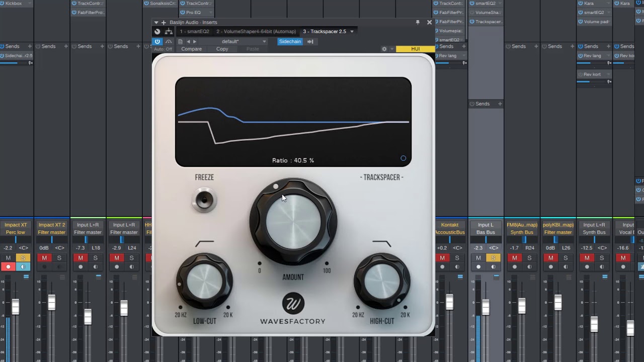Click the Input L Bas Bus volume fader

coord(486,307)
